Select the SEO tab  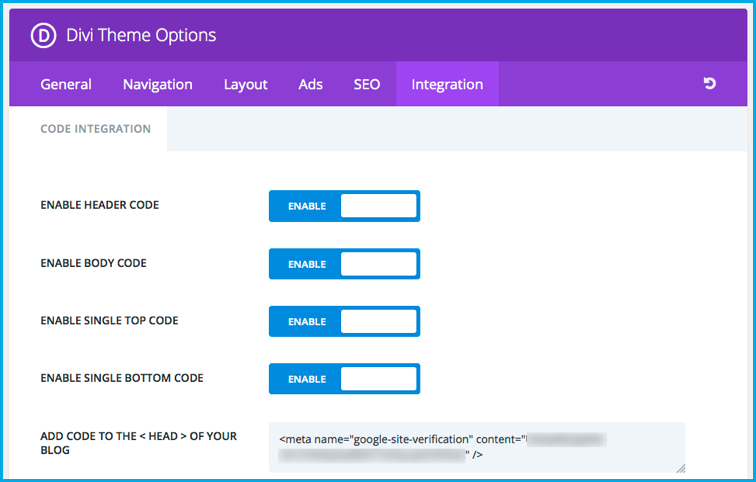(367, 84)
